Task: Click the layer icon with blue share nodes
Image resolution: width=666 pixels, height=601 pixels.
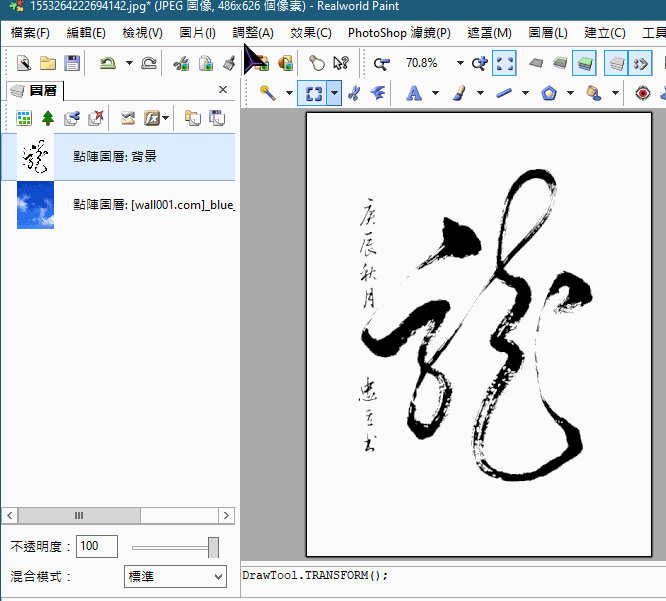Action: 72,118
